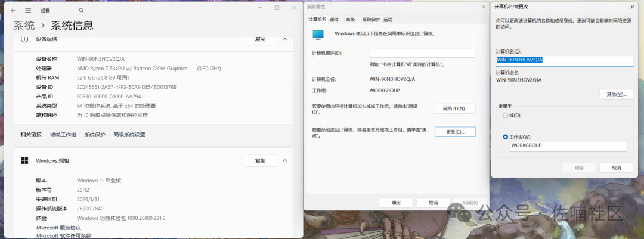Click the 网络 ID(N)... button
This screenshot has height=239, width=644.
pyautogui.click(x=455, y=108)
